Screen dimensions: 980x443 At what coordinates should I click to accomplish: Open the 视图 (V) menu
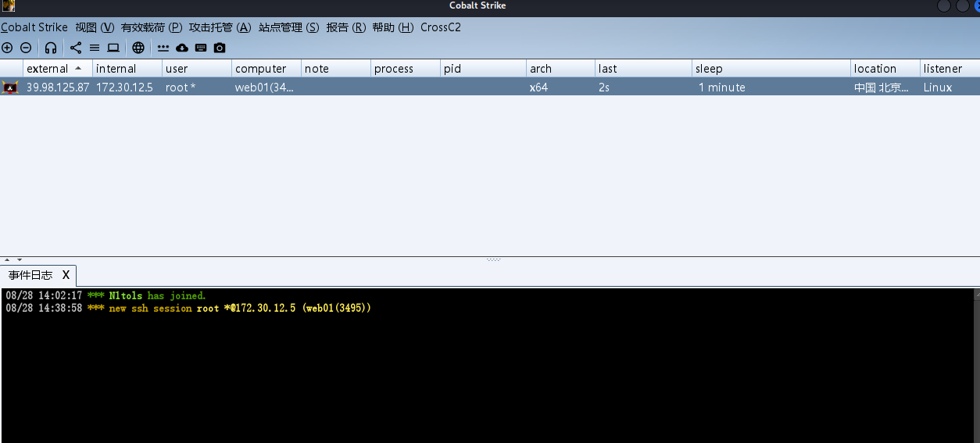pos(95,27)
